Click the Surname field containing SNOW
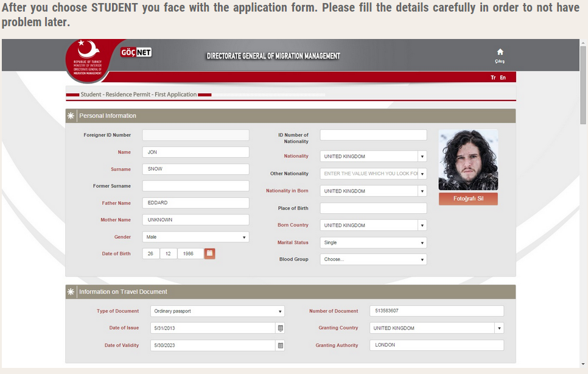The height and width of the screenshot is (374, 588). [x=196, y=169]
